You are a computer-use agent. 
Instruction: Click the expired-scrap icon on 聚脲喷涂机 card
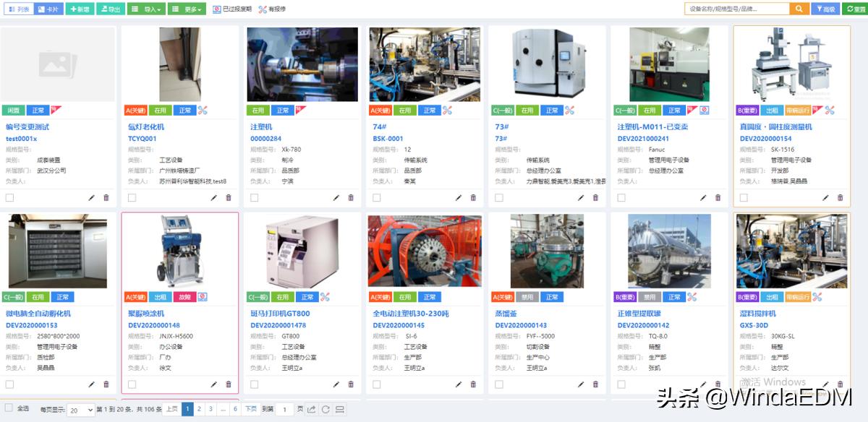[203, 297]
